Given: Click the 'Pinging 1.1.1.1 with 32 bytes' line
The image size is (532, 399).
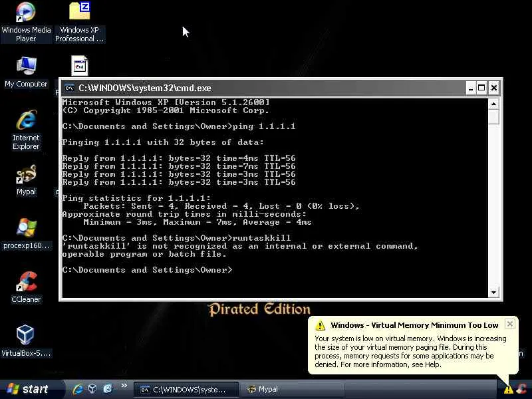Looking at the screenshot, I should pyautogui.click(x=163, y=142).
